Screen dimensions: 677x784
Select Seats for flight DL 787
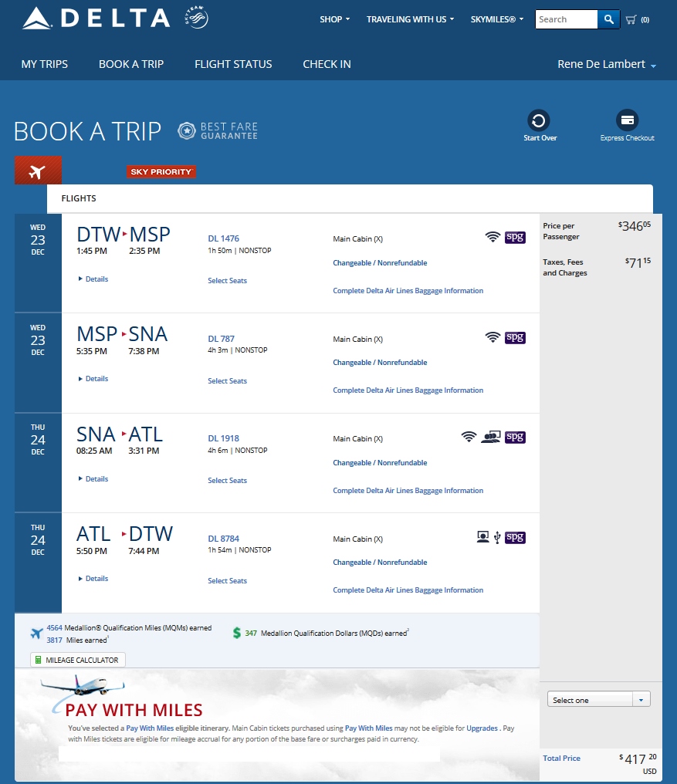point(227,380)
